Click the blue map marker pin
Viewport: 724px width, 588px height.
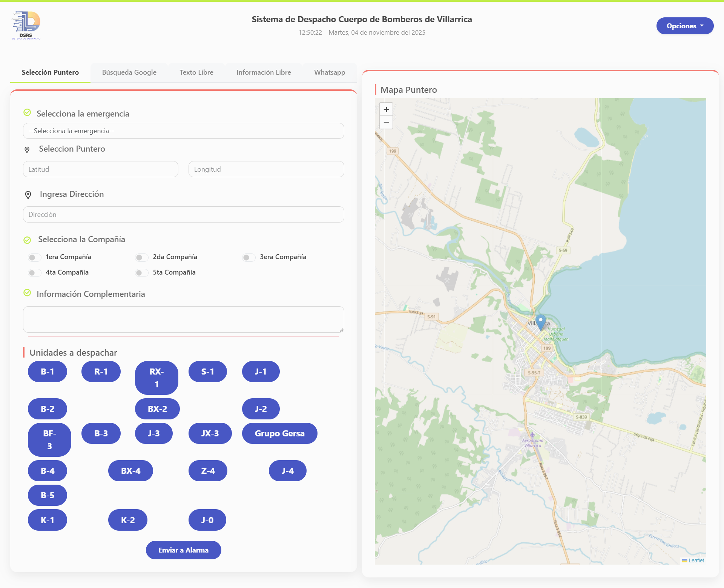(x=540, y=322)
